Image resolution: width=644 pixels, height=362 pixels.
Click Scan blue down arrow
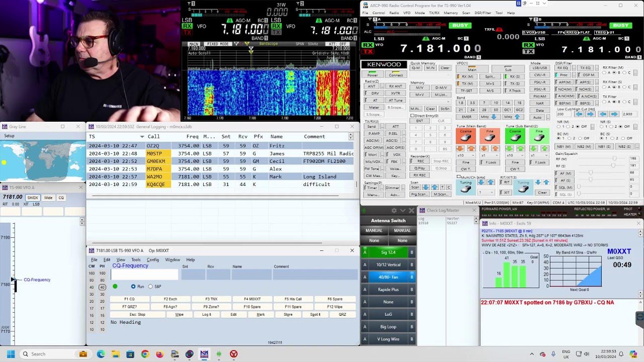click(x=426, y=187)
